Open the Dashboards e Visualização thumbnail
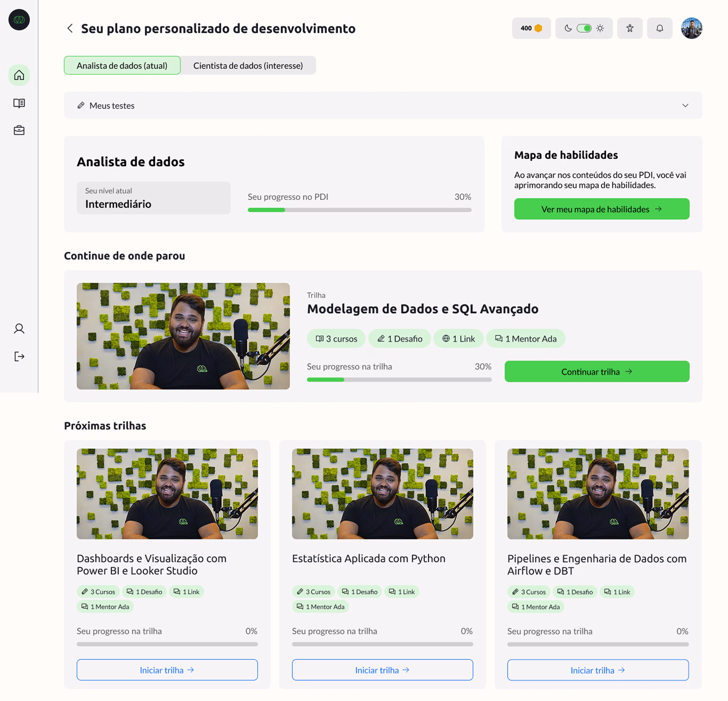728x701 pixels. coord(167,494)
